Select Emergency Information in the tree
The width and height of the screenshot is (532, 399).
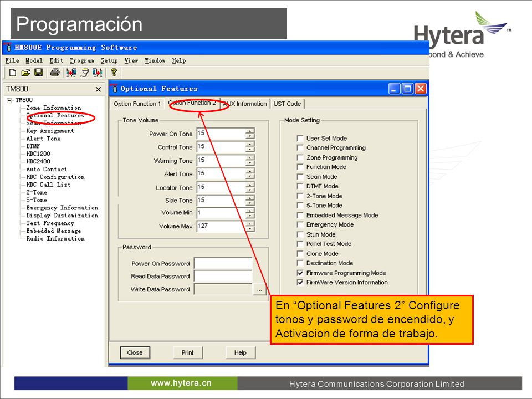pyautogui.click(x=62, y=208)
